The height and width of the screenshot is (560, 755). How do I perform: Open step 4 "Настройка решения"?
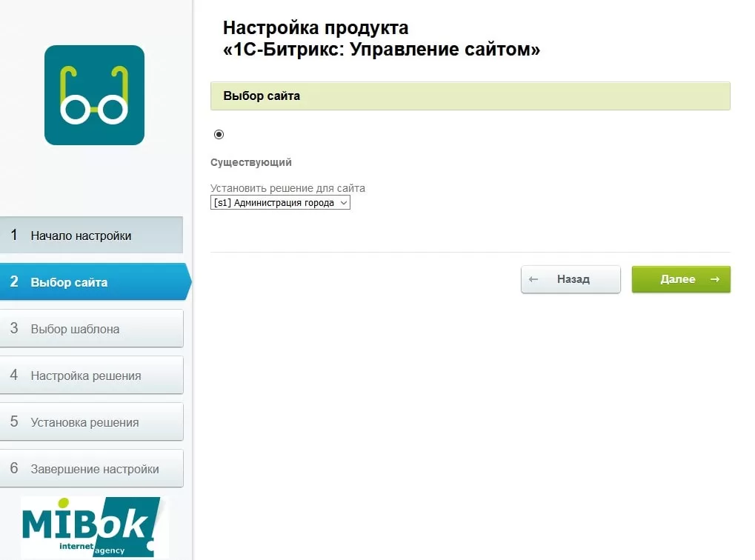pos(91,375)
